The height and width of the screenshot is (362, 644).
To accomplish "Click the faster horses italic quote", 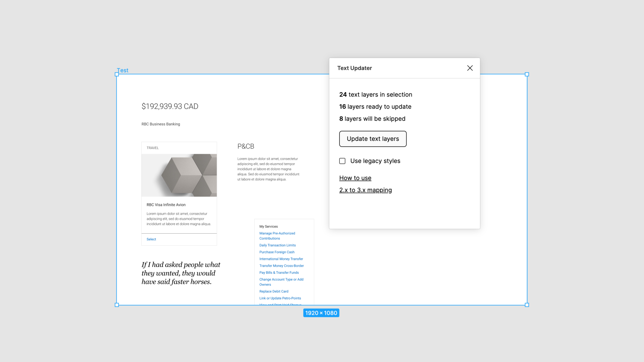I will pyautogui.click(x=181, y=273).
